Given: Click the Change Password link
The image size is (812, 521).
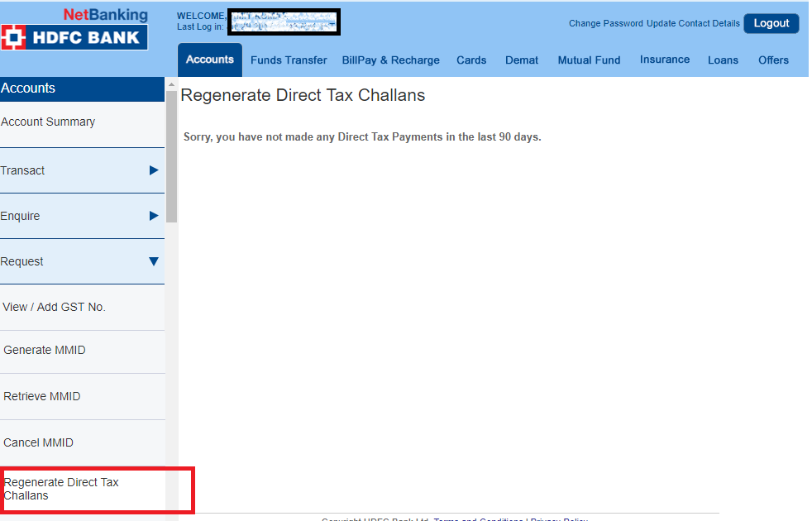Looking at the screenshot, I should (605, 23).
